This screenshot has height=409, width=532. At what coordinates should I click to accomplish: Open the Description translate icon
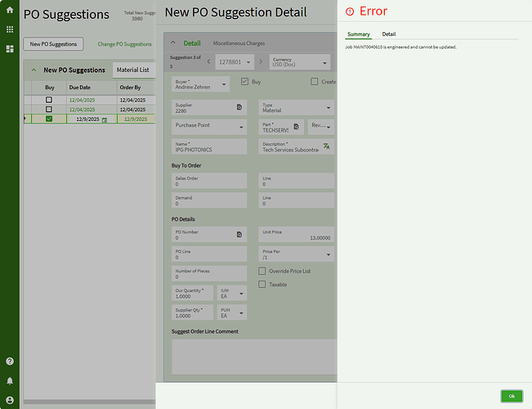click(x=326, y=146)
